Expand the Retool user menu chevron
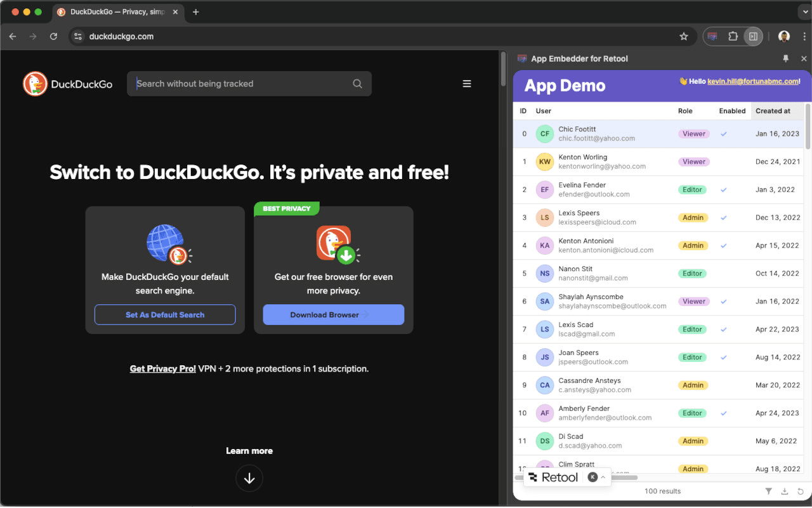Screen dimensions: 812x508 pyautogui.click(x=603, y=477)
